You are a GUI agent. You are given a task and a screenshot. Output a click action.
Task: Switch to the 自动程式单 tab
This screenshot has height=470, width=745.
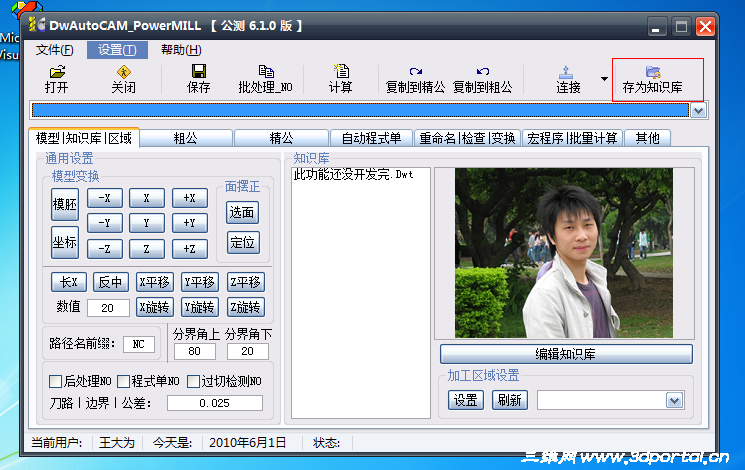pos(372,138)
